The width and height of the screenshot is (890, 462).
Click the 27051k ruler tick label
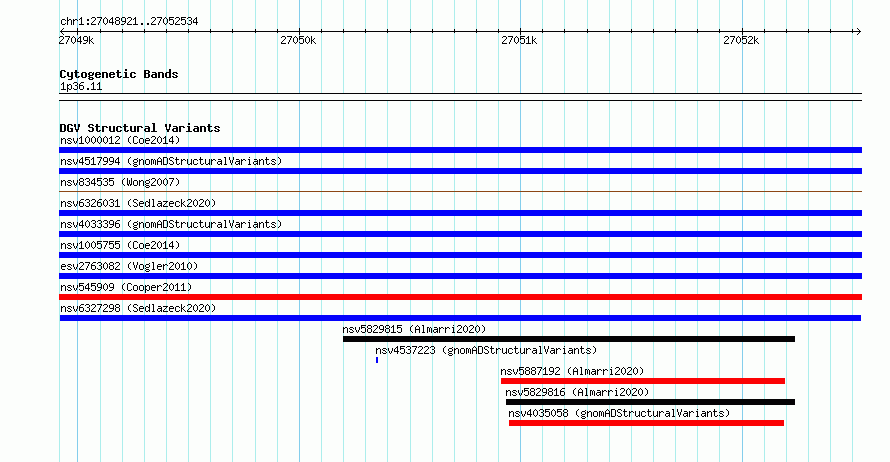(519, 40)
